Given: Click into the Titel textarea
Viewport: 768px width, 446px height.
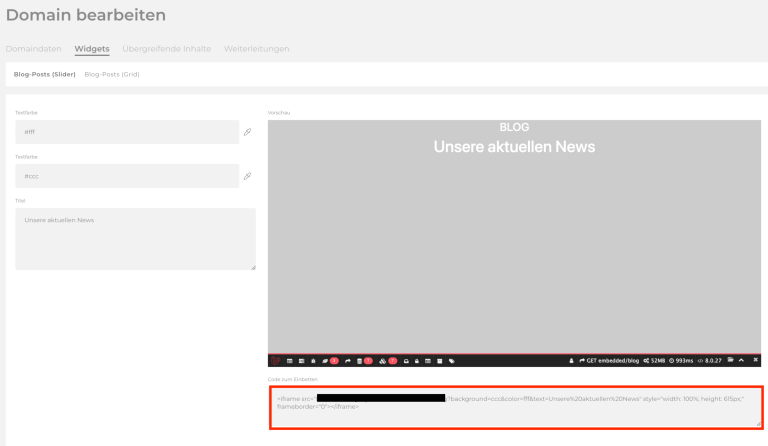Looking at the screenshot, I should point(135,239).
